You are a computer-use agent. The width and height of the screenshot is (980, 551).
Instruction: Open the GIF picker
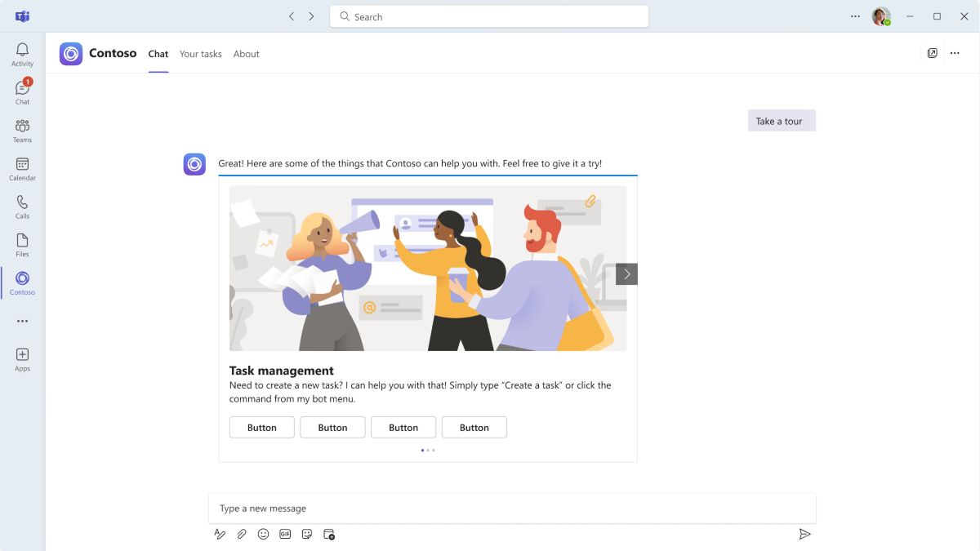pos(285,534)
